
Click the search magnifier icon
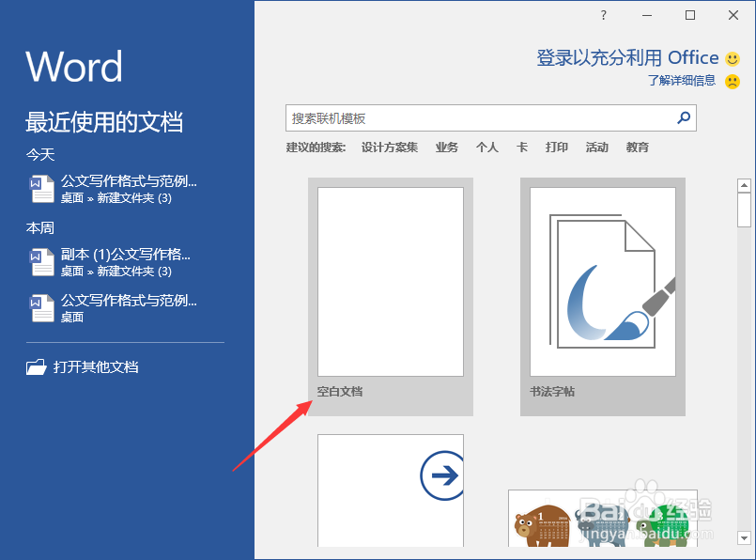pyautogui.click(x=684, y=117)
